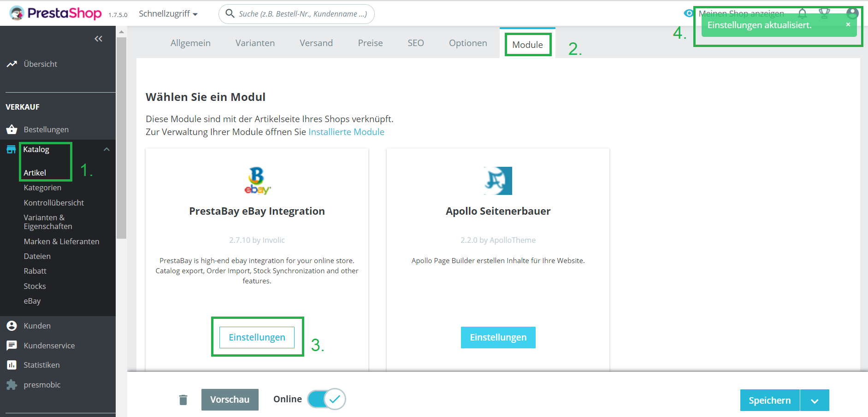Switch to the Allgemein tab
Image resolution: width=868 pixels, height=417 pixels.
[190, 43]
